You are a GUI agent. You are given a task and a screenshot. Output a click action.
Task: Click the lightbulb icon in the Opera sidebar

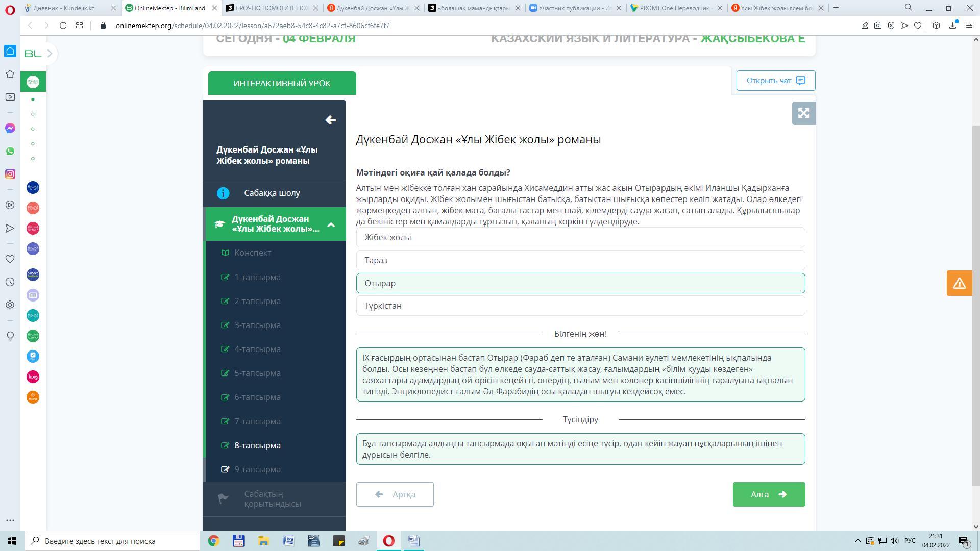pyautogui.click(x=10, y=336)
